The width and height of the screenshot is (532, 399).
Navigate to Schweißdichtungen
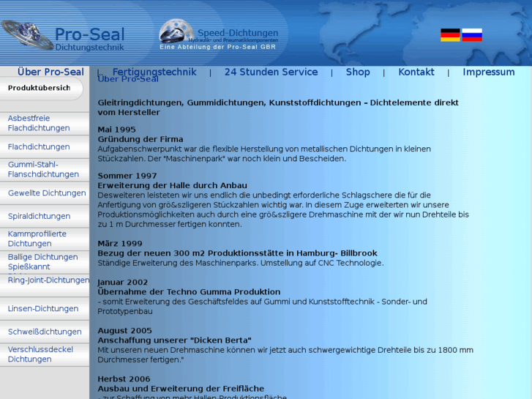click(45, 332)
